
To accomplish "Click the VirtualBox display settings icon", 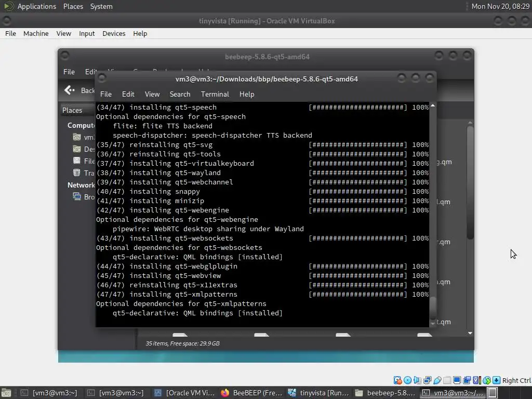I will pyautogui.click(x=457, y=380).
